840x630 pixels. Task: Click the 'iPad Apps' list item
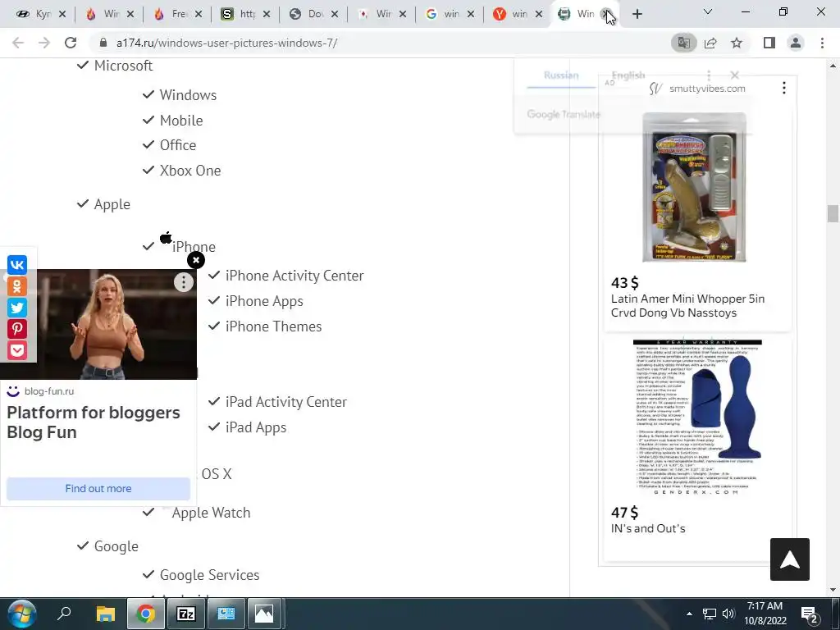click(256, 427)
